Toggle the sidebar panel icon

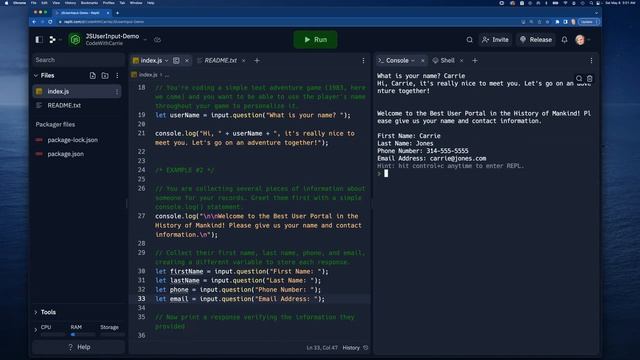(39, 40)
